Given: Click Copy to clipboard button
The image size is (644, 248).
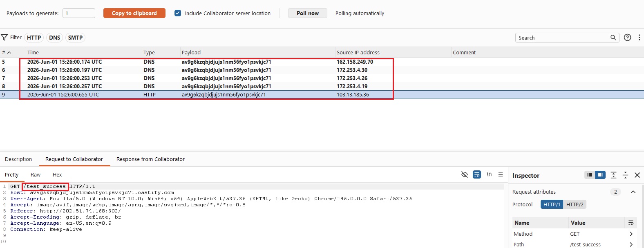Looking at the screenshot, I should point(134,13).
